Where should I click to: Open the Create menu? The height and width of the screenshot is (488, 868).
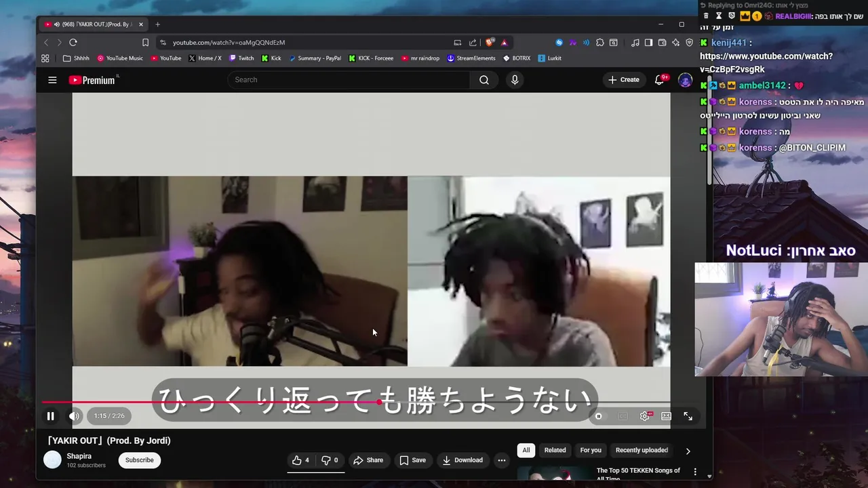click(624, 80)
